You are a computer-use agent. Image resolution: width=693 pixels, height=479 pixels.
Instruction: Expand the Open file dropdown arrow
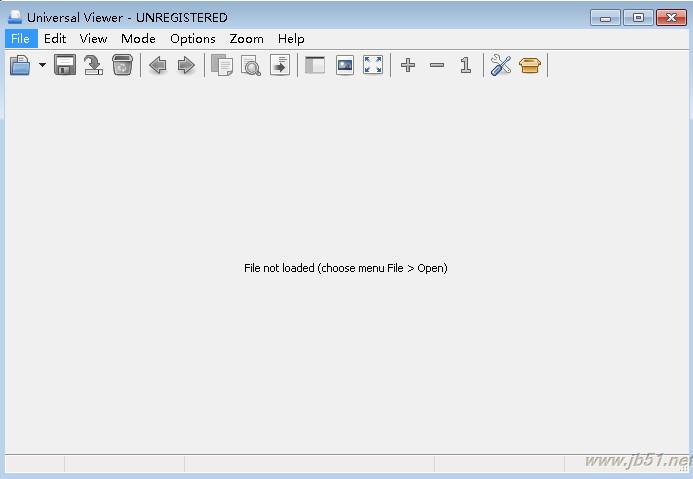click(42, 65)
